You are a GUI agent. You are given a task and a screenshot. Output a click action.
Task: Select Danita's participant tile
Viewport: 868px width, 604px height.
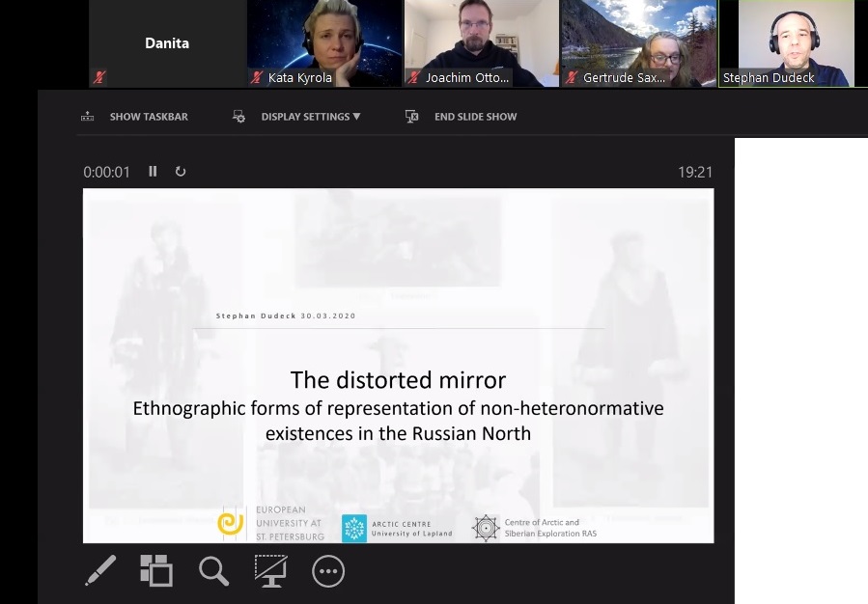(x=167, y=43)
